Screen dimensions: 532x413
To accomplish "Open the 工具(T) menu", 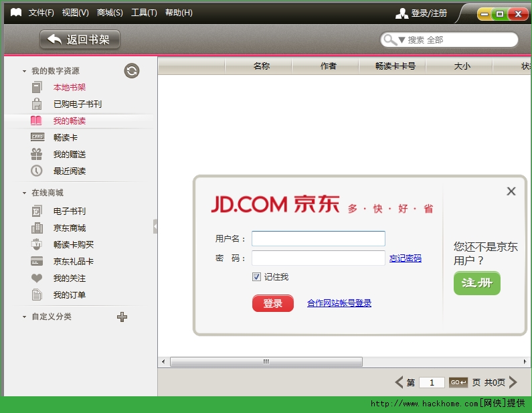I will [x=144, y=13].
